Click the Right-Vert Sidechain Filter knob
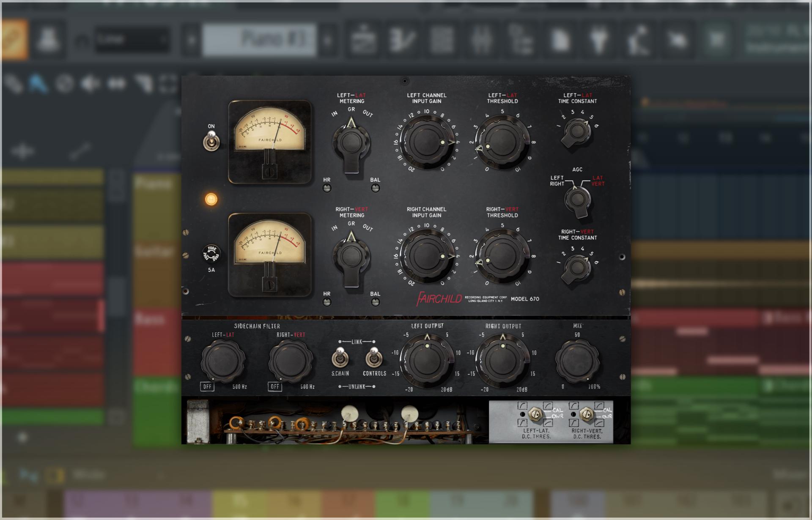This screenshot has height=520, width=812. (291, 361)
